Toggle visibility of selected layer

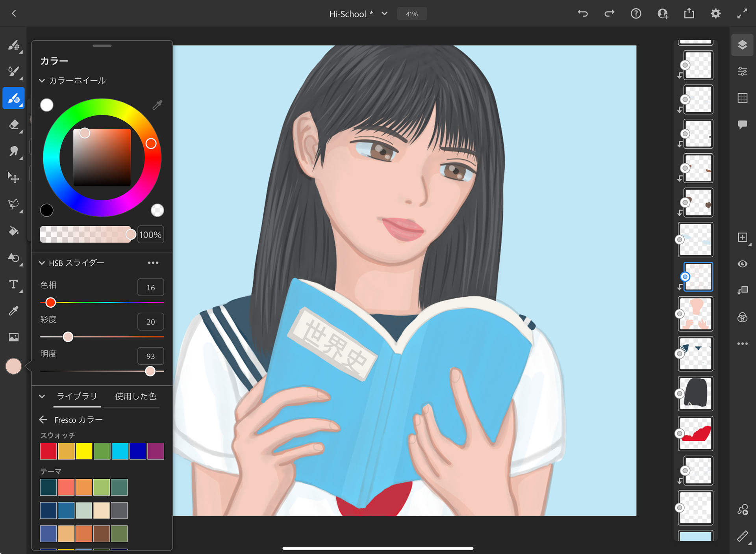pos(742,264)
